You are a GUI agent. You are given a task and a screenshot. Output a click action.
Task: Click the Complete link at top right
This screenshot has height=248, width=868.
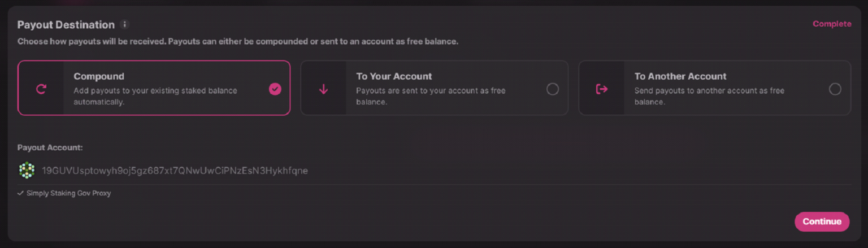[832, 24]
